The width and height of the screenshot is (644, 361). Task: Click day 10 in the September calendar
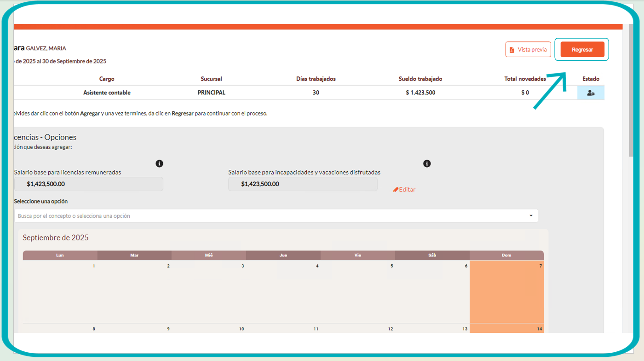(208, 329)
